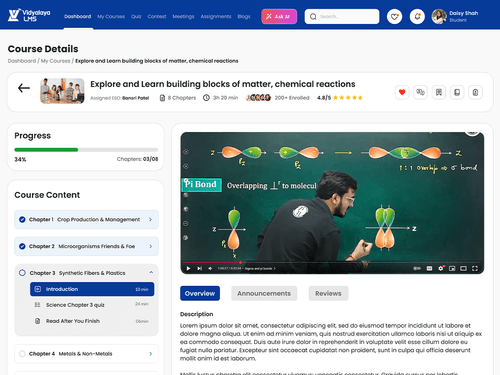Click the Ask AI button
The image size is (500, 375).
pos(279,16)
